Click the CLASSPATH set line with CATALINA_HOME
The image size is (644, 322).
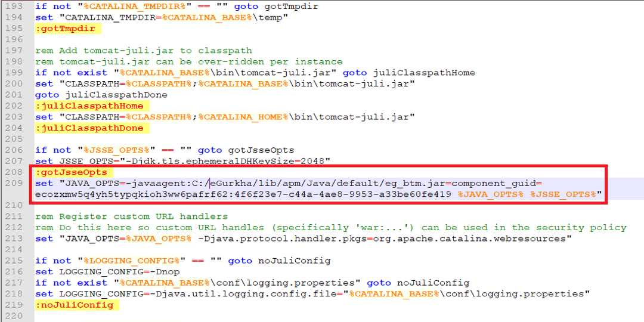(x=225, y=117)
